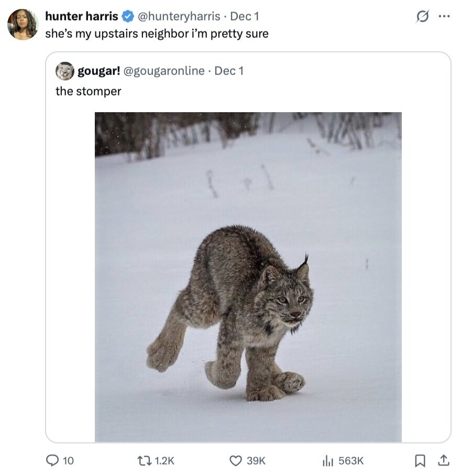Image resolution: width=461 pixels, height=476 pixels.
Task: Click the quoted tweet's Dec 1 date
Action: pos(229,71)
